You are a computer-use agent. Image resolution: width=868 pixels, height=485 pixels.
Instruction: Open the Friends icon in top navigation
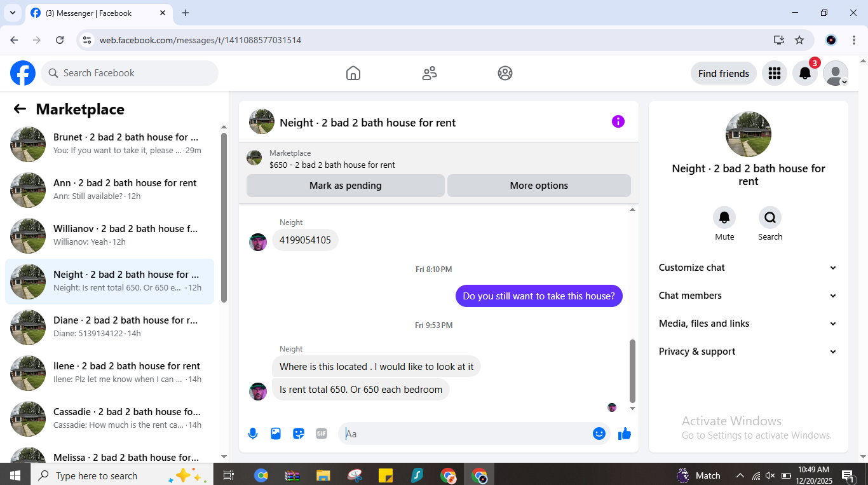pos(430,73)
